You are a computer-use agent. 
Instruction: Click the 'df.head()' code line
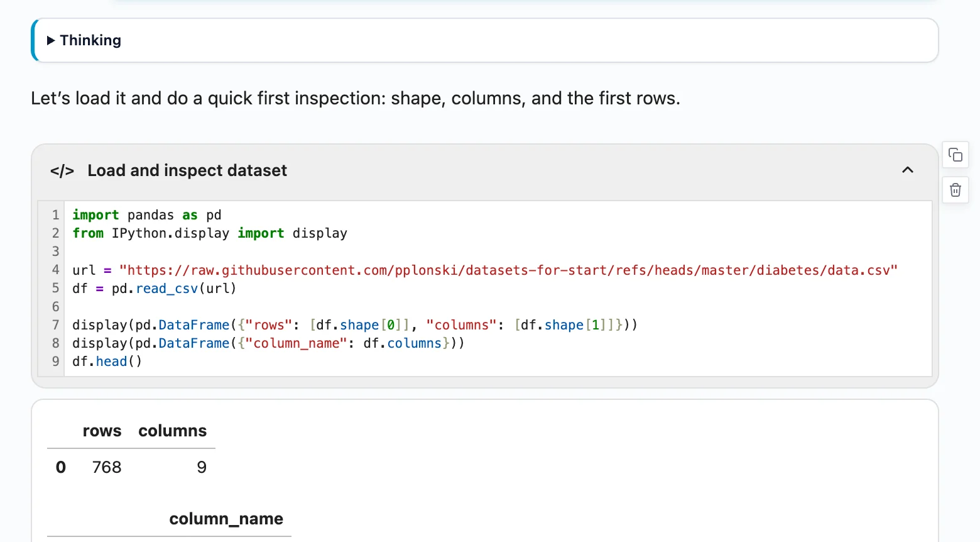[107, 362]
